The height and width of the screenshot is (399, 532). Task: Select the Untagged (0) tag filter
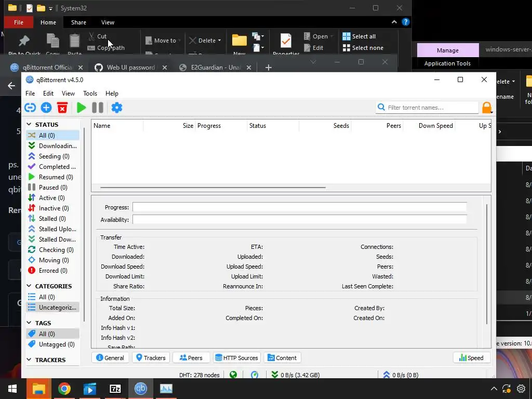click(52, 344)
